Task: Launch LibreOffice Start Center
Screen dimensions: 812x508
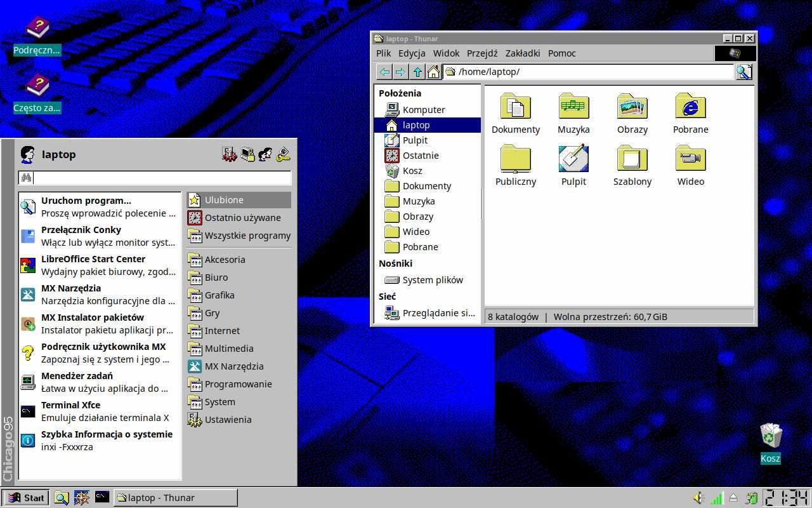Action: click(x=100, y=265)
